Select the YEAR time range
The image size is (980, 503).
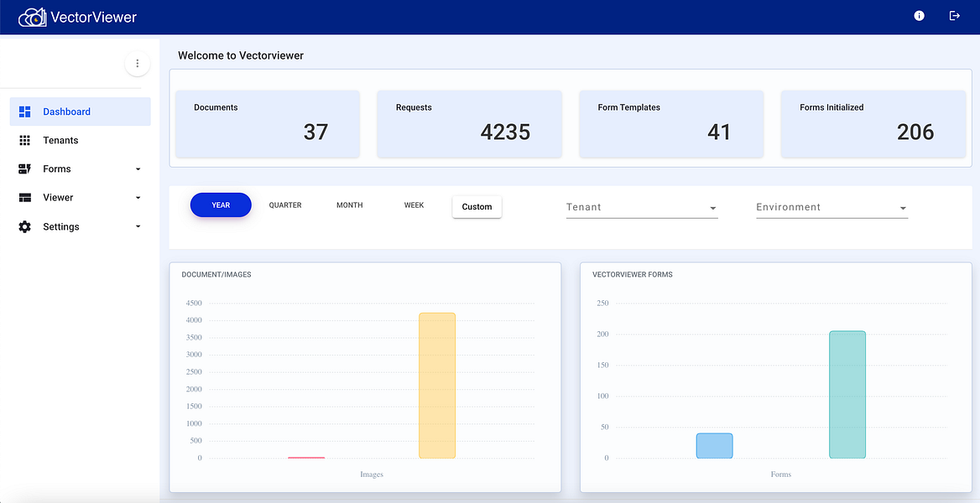(x=221, y=205)
